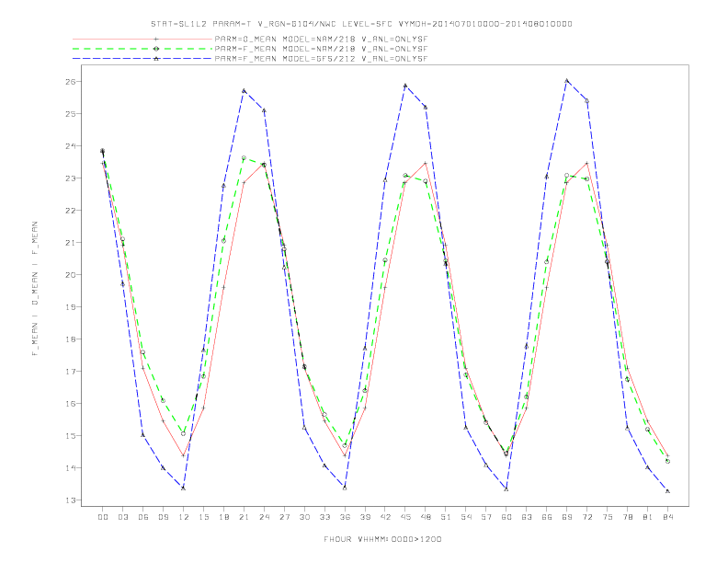Click the x-axis forecast hour label 03

tap(123, 517)
